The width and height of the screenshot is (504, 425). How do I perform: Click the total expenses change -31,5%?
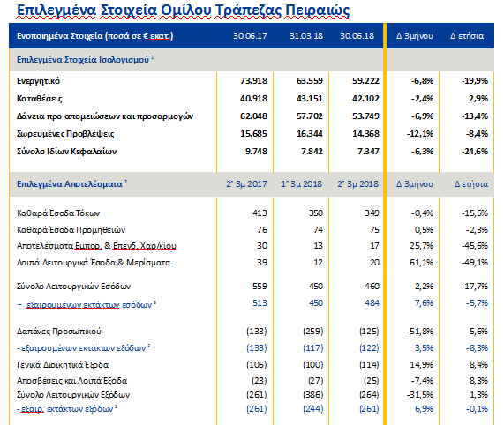(420, 395)
